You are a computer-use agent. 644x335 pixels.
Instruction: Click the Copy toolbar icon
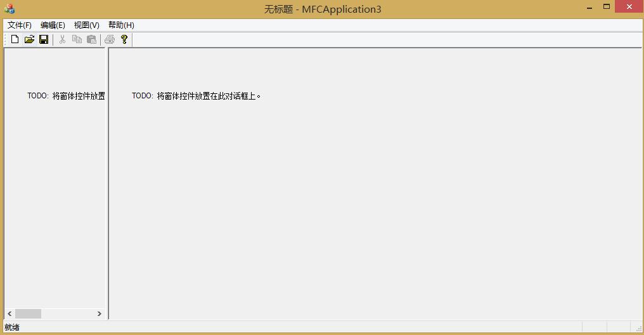[77, 39]
